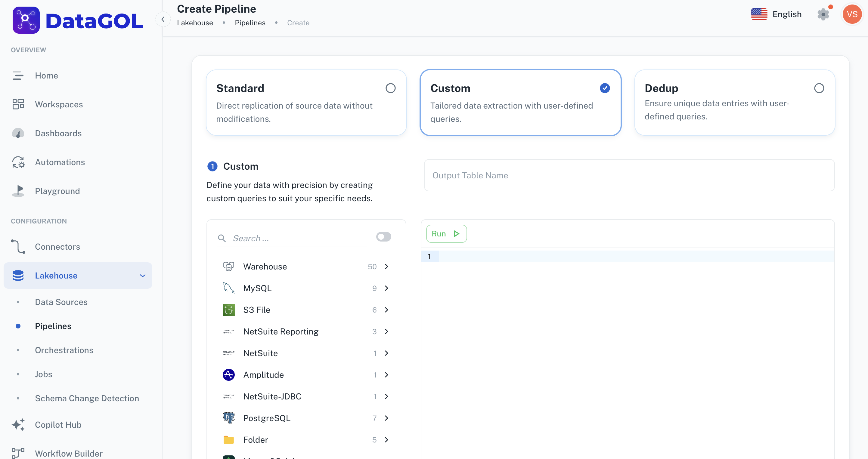
Task: Select the Standard pipeline radio button
Action: point(390,88)
